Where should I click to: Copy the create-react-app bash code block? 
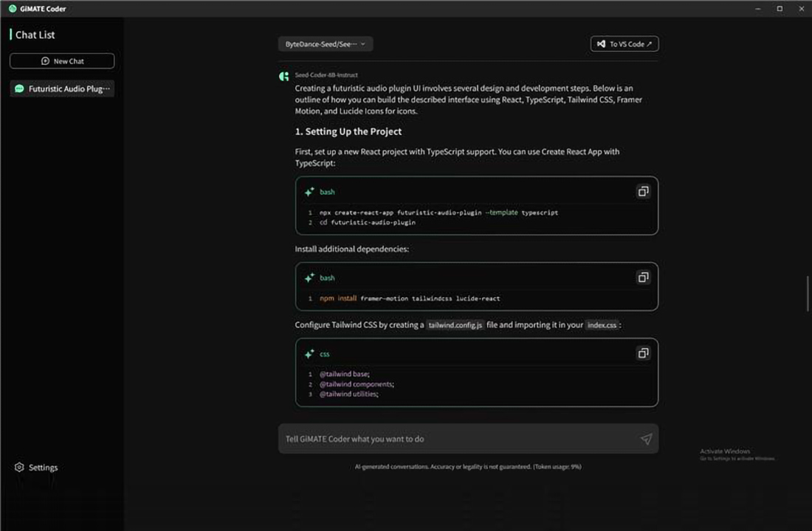[643, 192]
